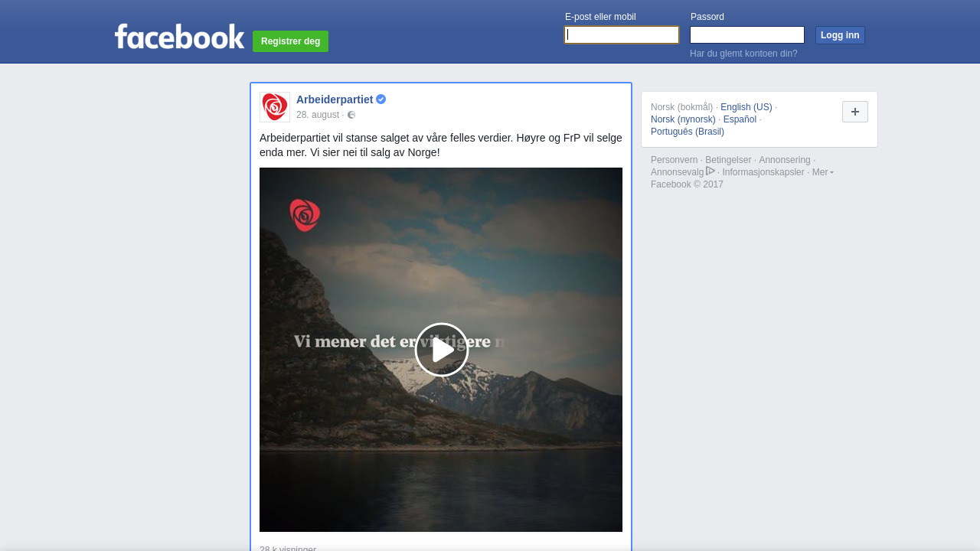
Task: Click the red rose logo in video
Action: [x=305, y=215]
